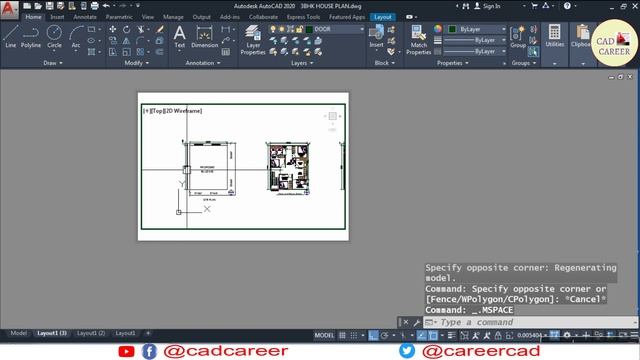Select the Trim tool in Modify
The image size is (640, 360).
[x=141, y=29]
